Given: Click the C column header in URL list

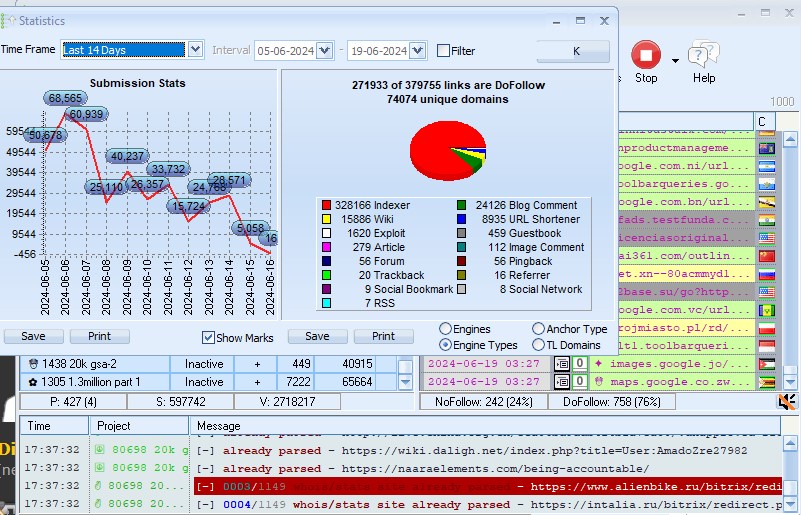Looking at the screenshot, I should [765, 122].
